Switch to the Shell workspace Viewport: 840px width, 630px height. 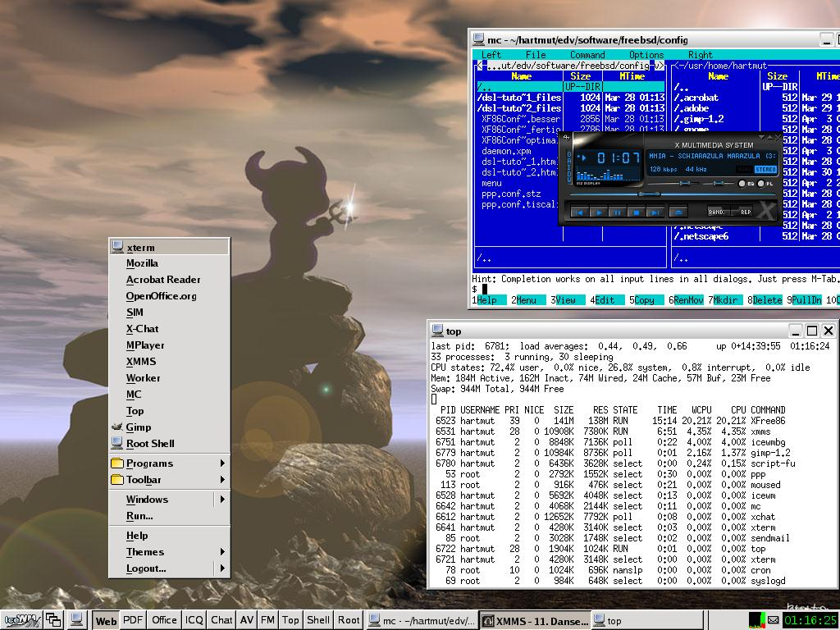tap(318, 620)
